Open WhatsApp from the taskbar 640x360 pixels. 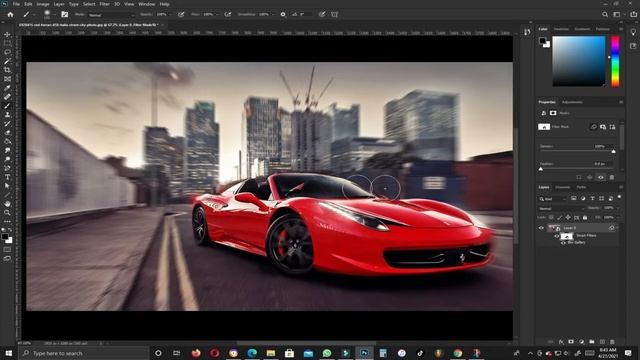click(x=327, y=353)
